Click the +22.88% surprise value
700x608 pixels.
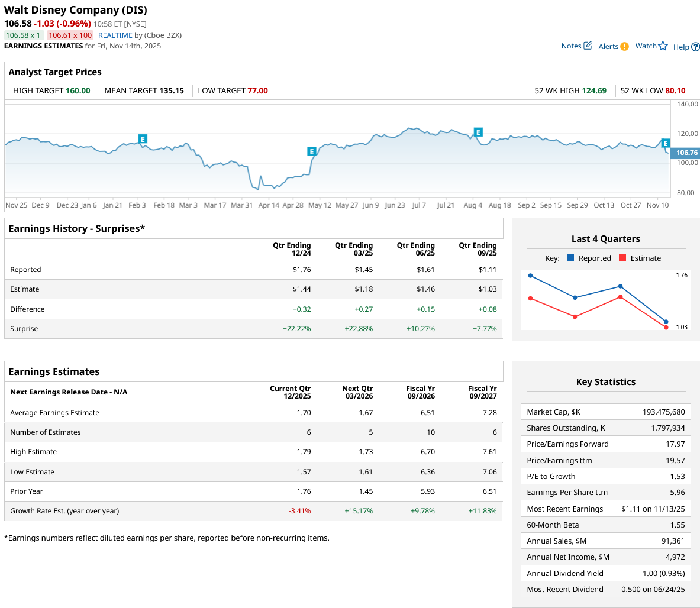(x=359, y=329)
